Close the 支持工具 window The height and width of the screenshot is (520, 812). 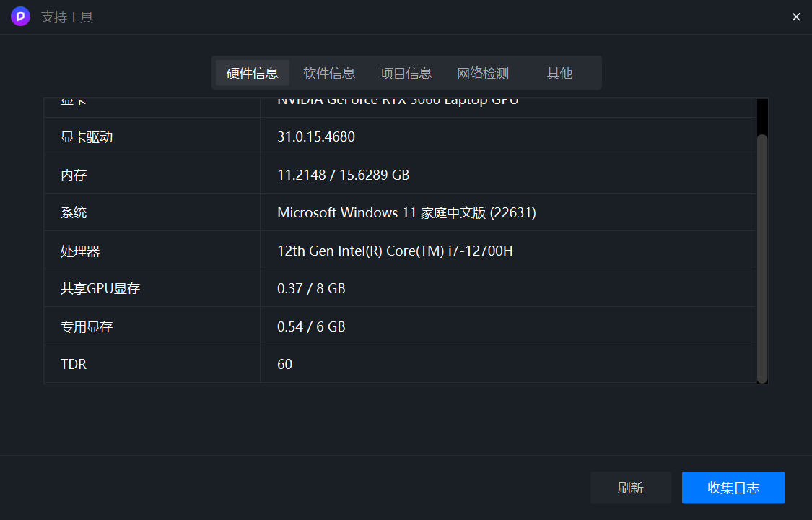click(796, 17)
